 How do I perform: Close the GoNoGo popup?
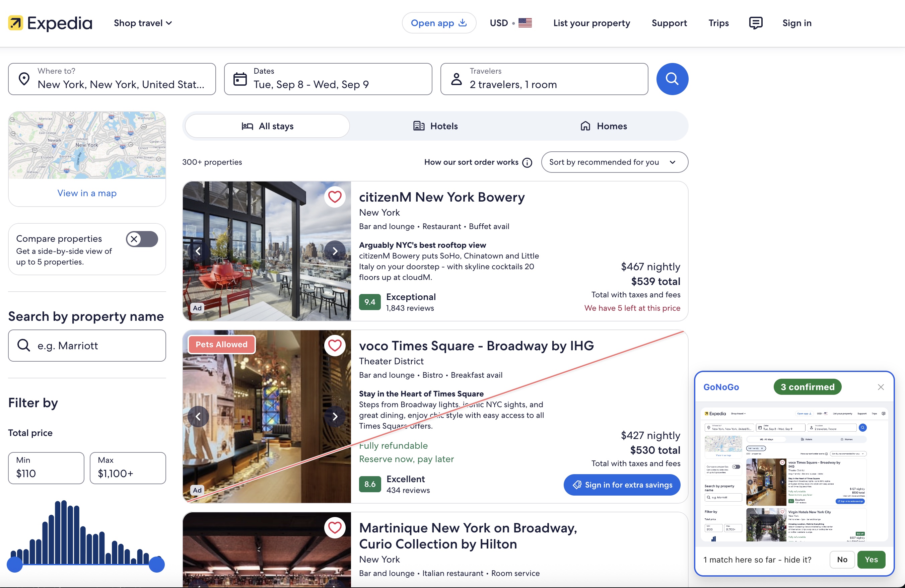pos(880,387)
